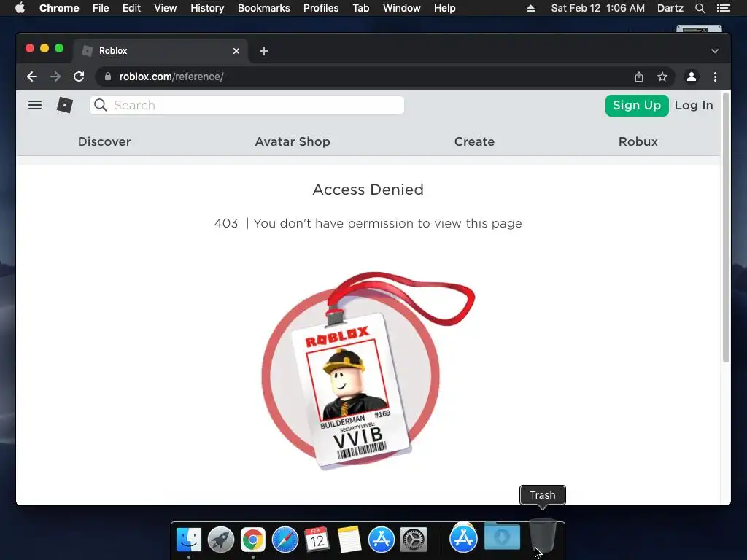Image resolution: width=747 pixels, height=560 pixels.
Task: Open System Preferences in the Dock
Action: pos(413,540)
